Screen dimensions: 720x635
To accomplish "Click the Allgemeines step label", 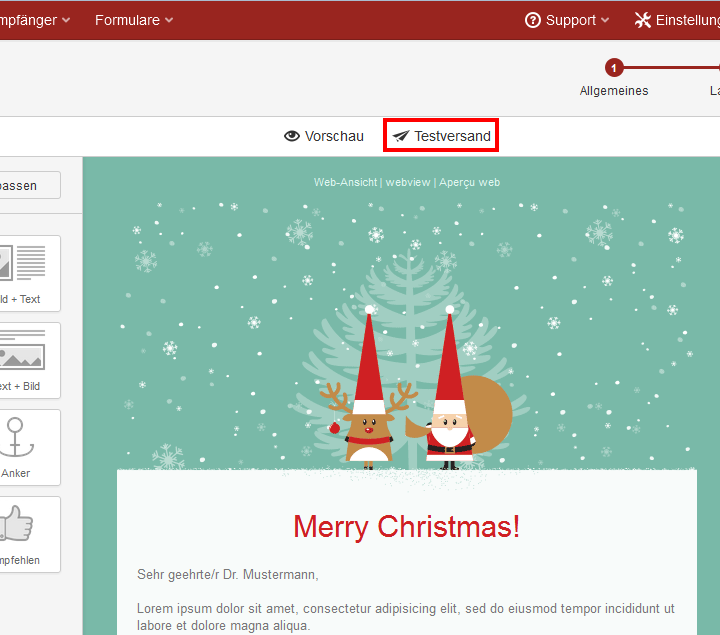I will click(x=614, y=91).
